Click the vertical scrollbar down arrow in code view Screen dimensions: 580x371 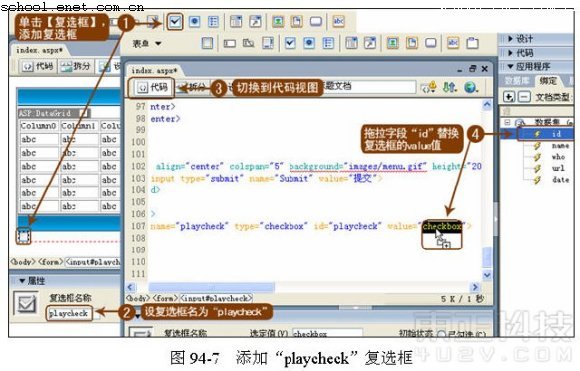coord(487,275)
